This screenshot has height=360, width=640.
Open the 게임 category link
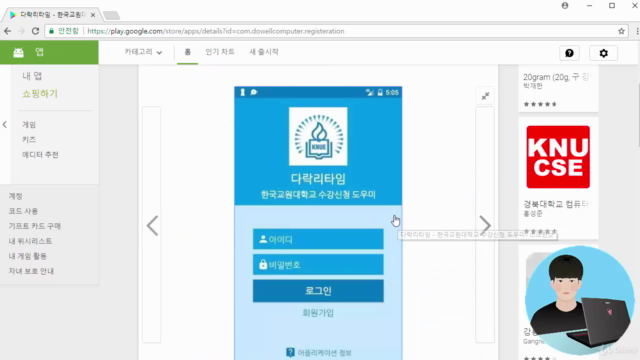(29, 125)
